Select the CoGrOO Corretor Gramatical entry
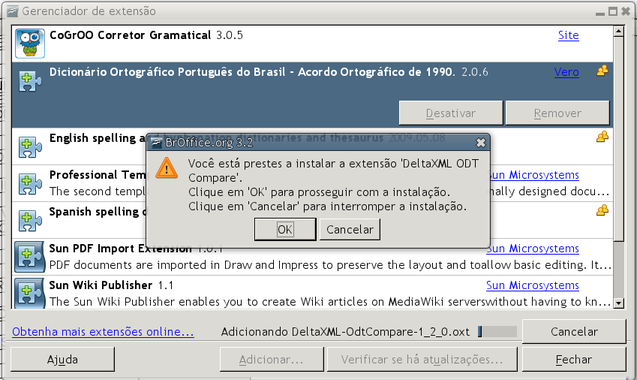This screenshot has height=380, width=637. pos(312,44)
